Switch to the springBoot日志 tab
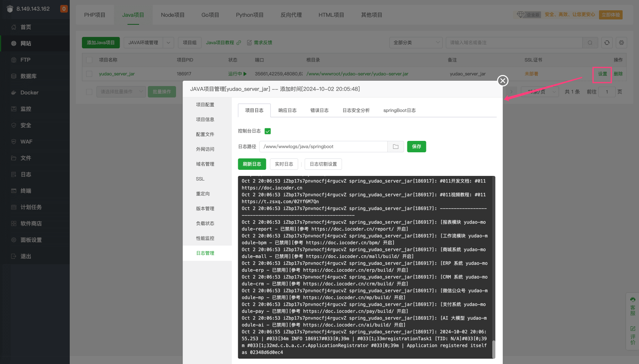 tap(399, 110)
